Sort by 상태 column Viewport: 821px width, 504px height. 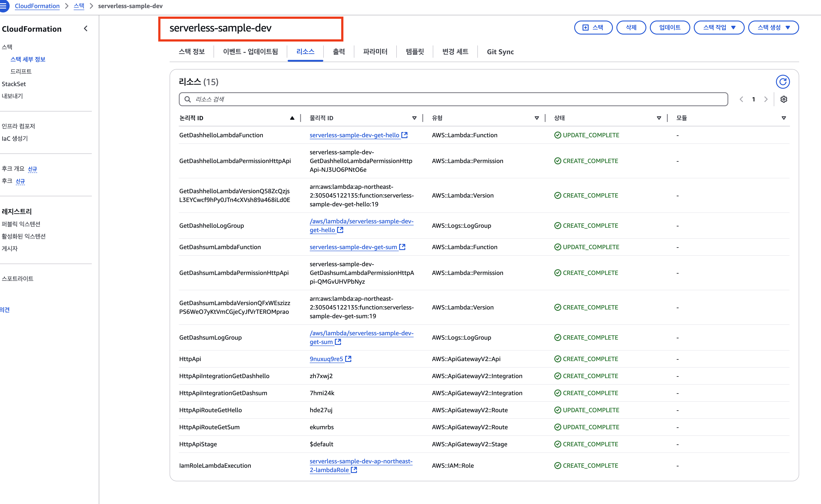coord(659,118)
